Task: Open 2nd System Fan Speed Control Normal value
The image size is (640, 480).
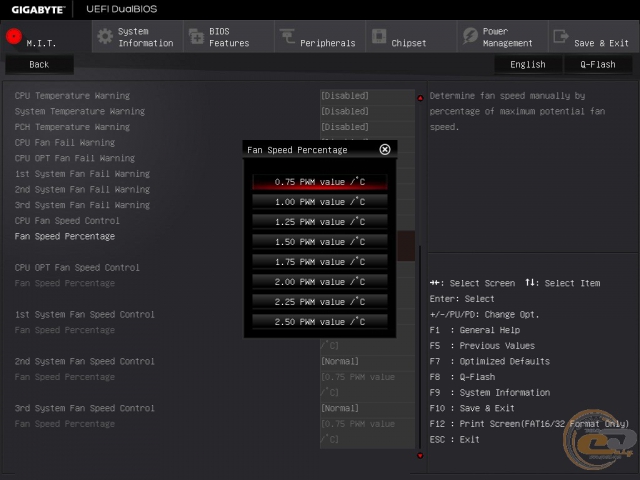Action: pyautogui.click(x=367, y=362)
